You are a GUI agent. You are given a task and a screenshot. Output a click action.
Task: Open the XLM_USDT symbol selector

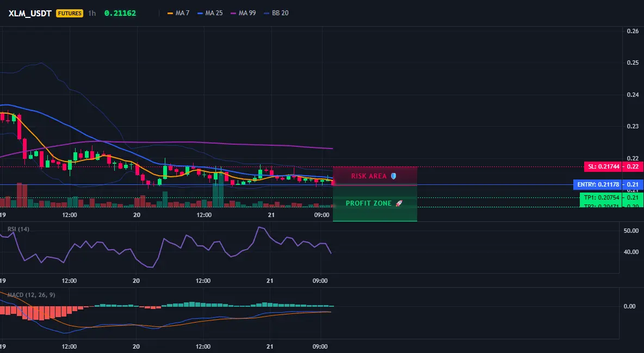[30, 13]
